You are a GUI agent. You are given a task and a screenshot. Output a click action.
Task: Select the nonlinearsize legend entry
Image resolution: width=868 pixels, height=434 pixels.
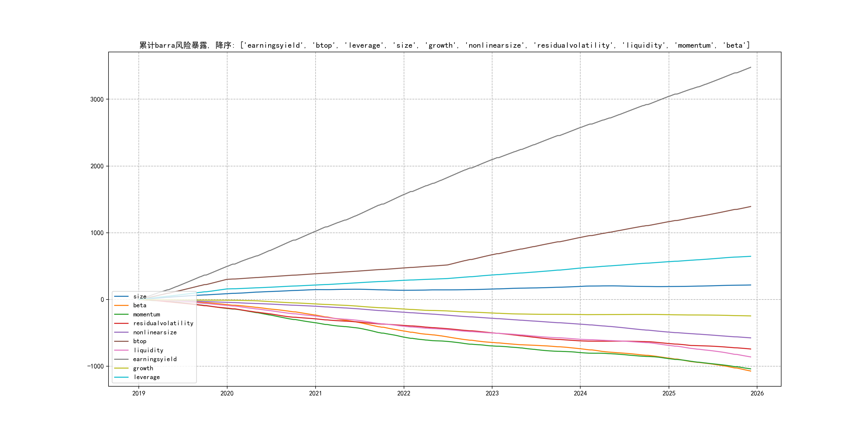(x=155, y=332)
